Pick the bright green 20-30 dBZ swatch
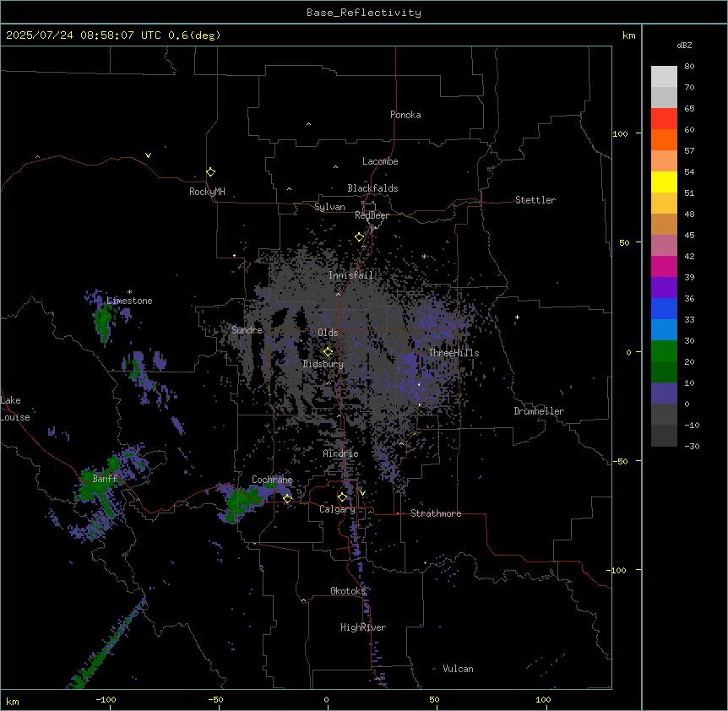Screen dimensions: 728x711 [664, 351]
